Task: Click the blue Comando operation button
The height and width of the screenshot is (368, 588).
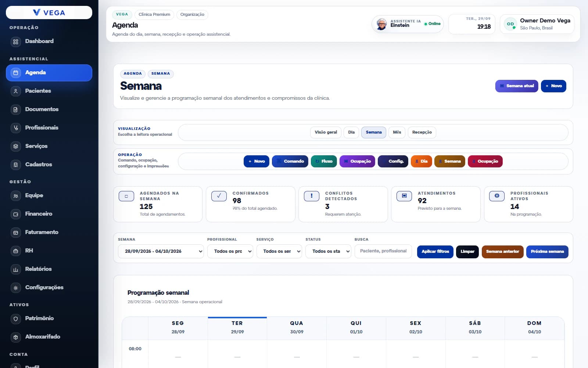Action: 290,162
